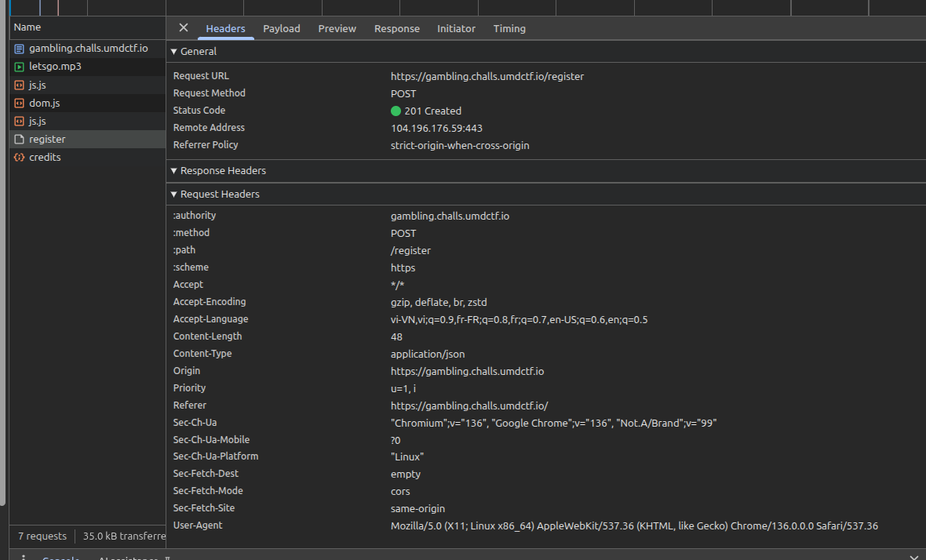926x560 pixels.
Task: Click the fetch icon next to credits
Action: coord(20,158)
